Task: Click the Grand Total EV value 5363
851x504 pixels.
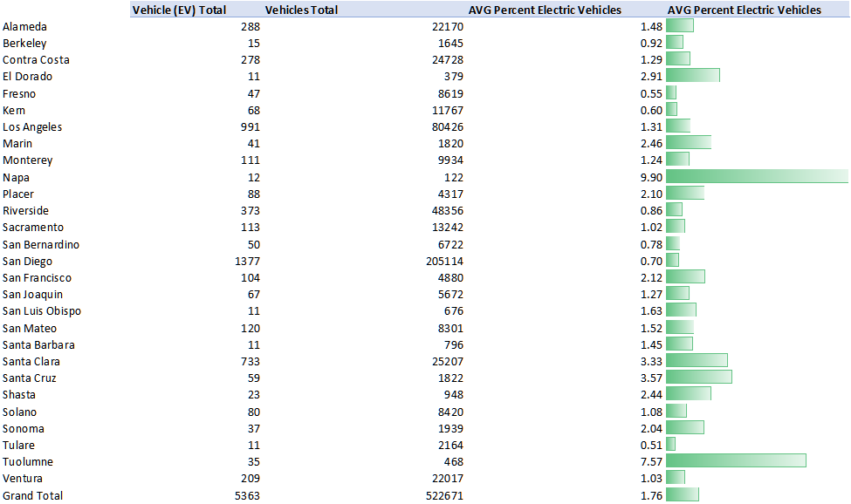Action: click(x=245, y=495)
